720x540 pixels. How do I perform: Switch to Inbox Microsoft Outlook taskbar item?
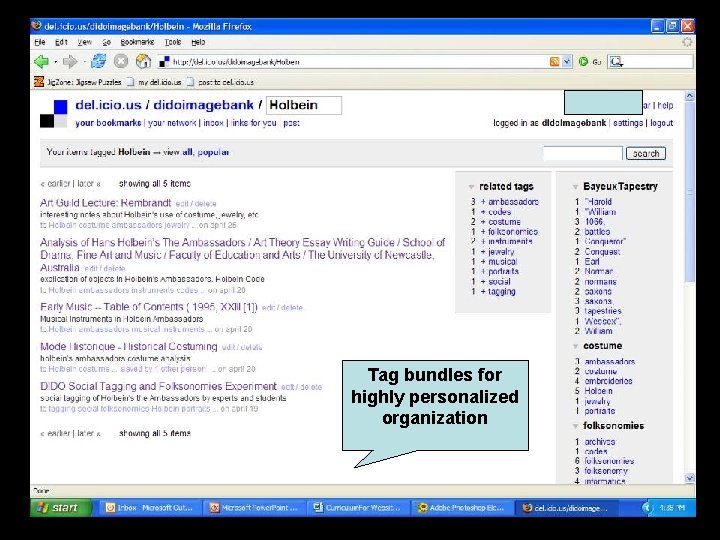point(150,508)
